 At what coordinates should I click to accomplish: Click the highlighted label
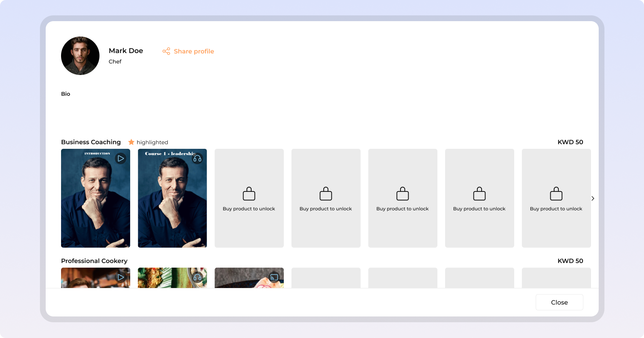[x=152, y=142]
